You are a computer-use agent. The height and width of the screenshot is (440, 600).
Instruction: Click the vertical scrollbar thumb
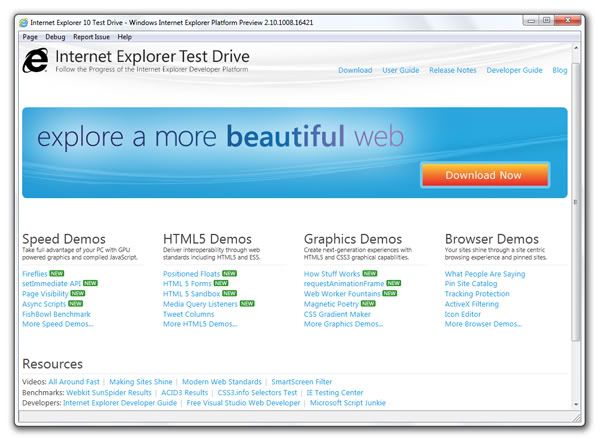(x=576, y=202)
